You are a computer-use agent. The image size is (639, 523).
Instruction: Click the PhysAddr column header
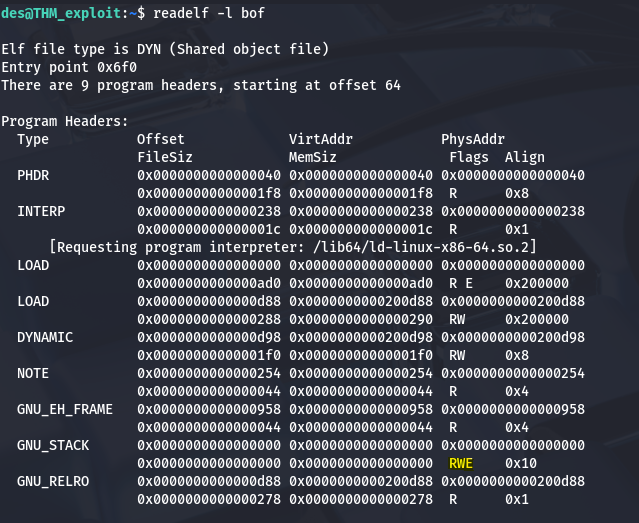click(473, 139)
